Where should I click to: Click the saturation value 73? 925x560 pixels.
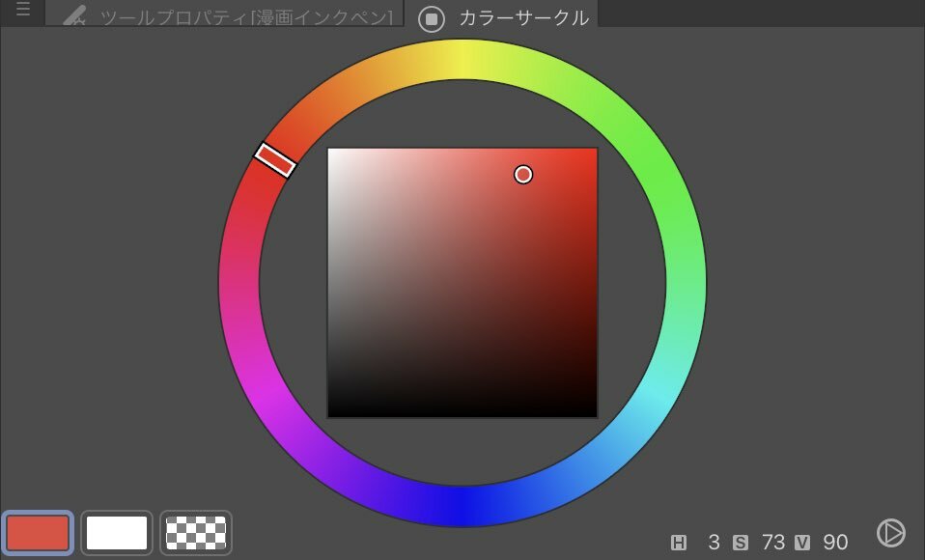point(772,542)
